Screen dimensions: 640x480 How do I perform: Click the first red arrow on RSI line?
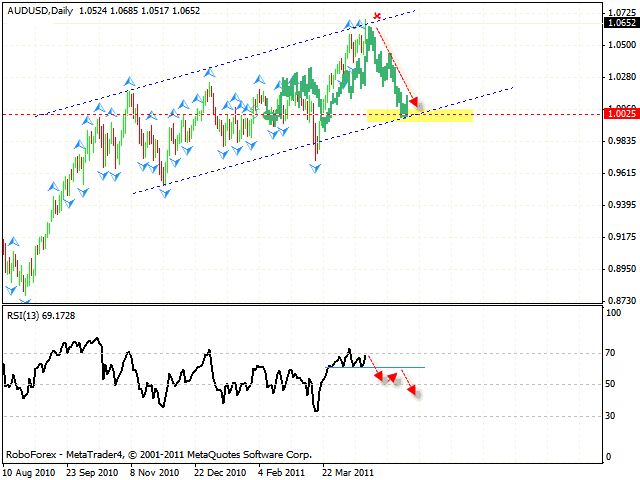click(x=378, y=374)
